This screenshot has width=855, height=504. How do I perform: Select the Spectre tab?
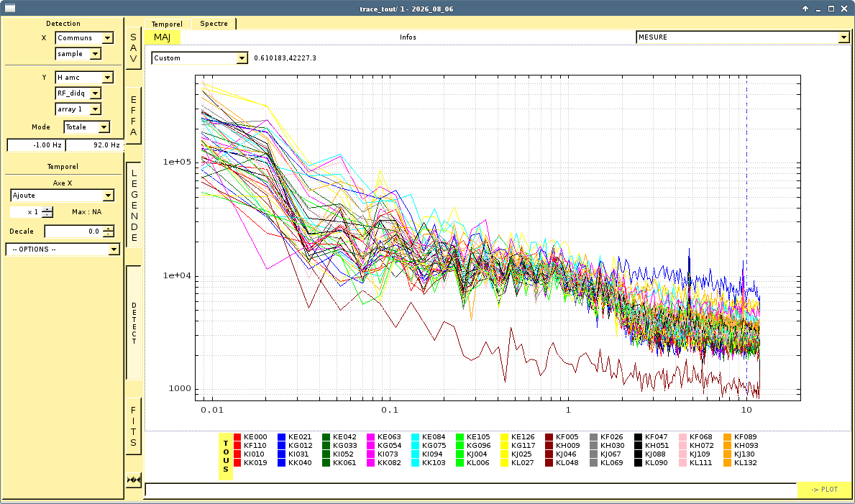click(x=214, y=24)
